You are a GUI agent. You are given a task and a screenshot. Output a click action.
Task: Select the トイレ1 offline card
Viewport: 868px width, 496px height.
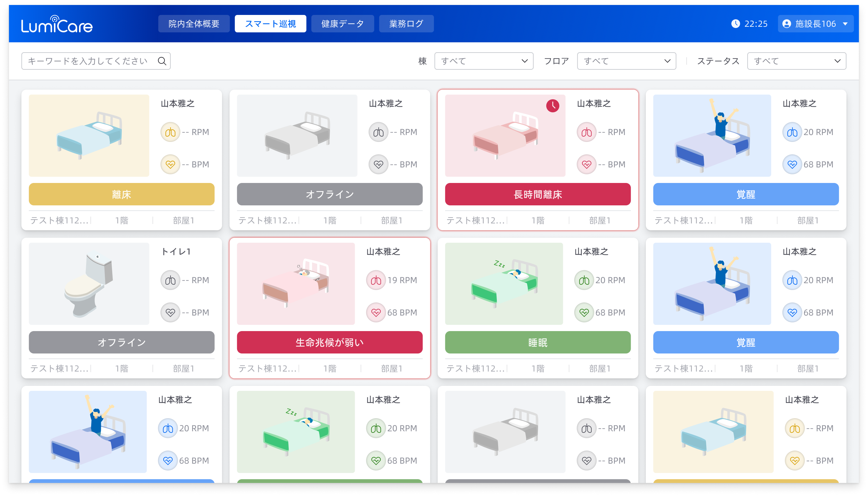[122, 306]
